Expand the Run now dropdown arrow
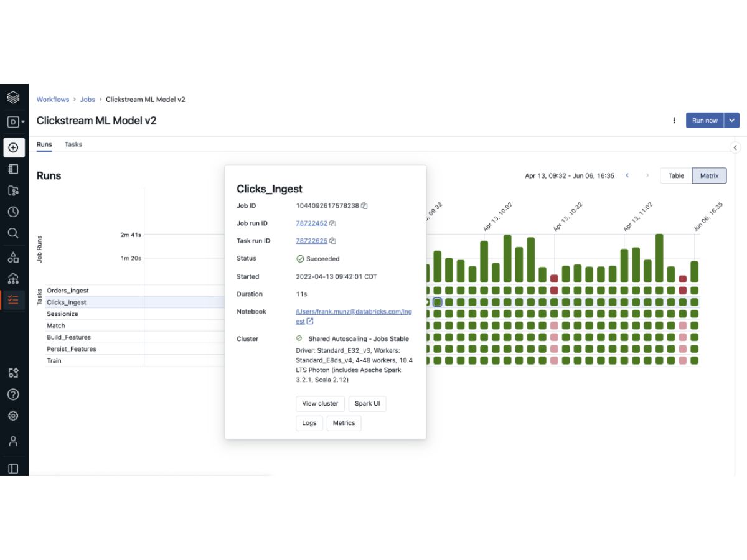Viewport: 747px width, 560px height. (731, 121)
